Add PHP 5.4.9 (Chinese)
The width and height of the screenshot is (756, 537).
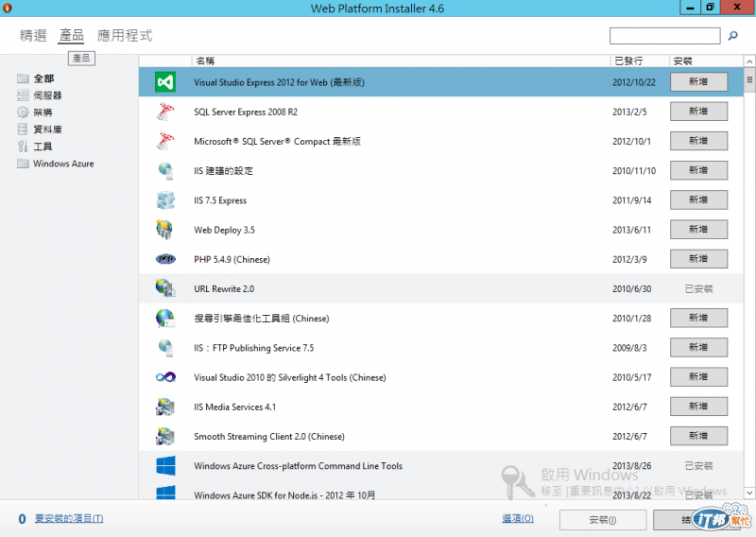(698, 259)
